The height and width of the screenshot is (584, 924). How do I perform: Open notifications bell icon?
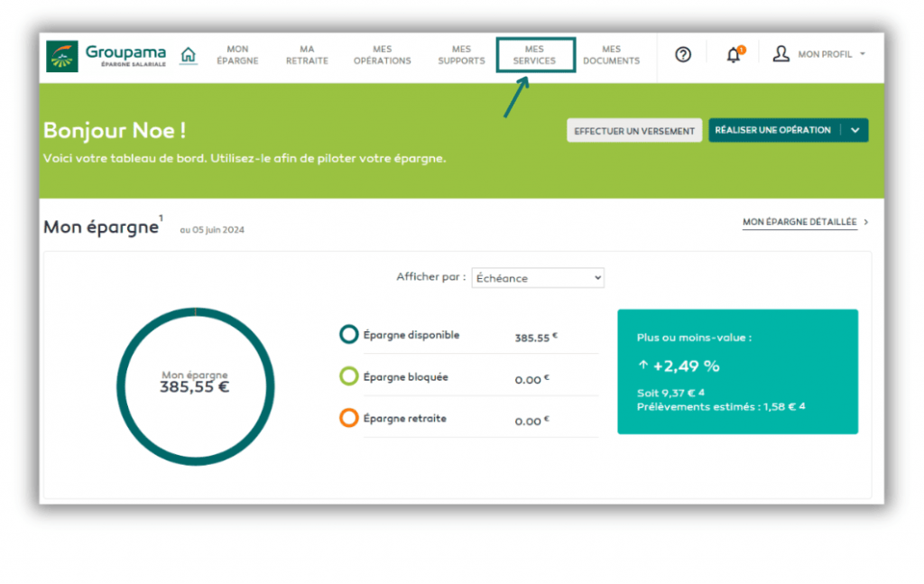pyautogui.click(x=734, y=55)
